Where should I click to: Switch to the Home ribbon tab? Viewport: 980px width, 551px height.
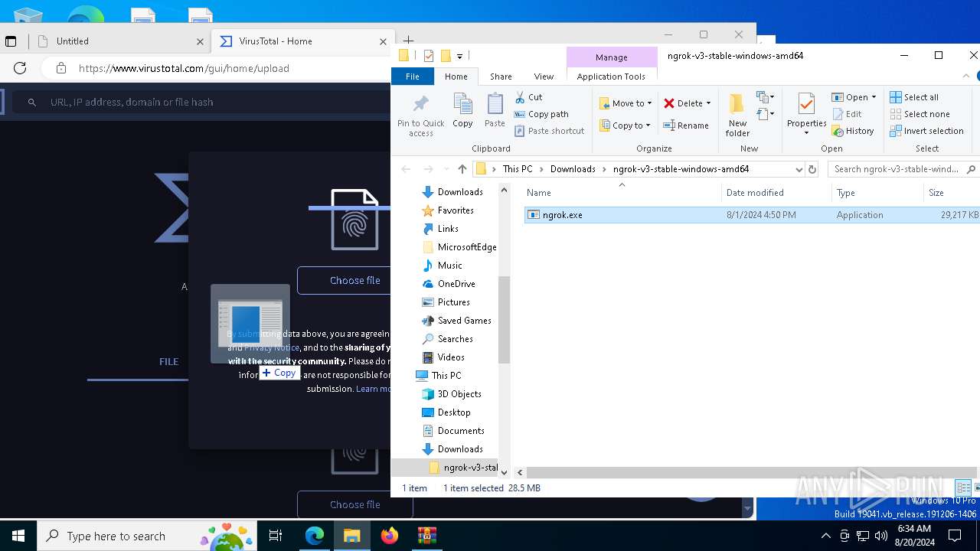[x=456, y=77]
